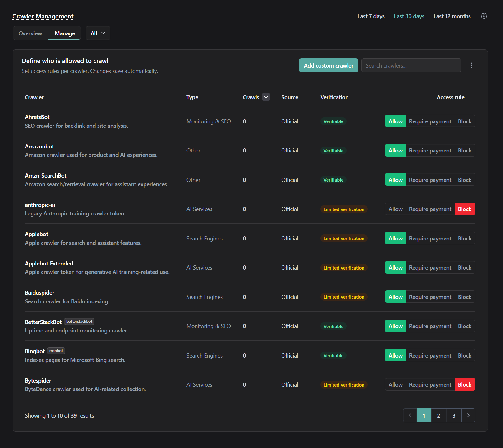Set anthropic-ai to Allow
This screenshot has width=503, height=448.
click(x=395, y=209)
